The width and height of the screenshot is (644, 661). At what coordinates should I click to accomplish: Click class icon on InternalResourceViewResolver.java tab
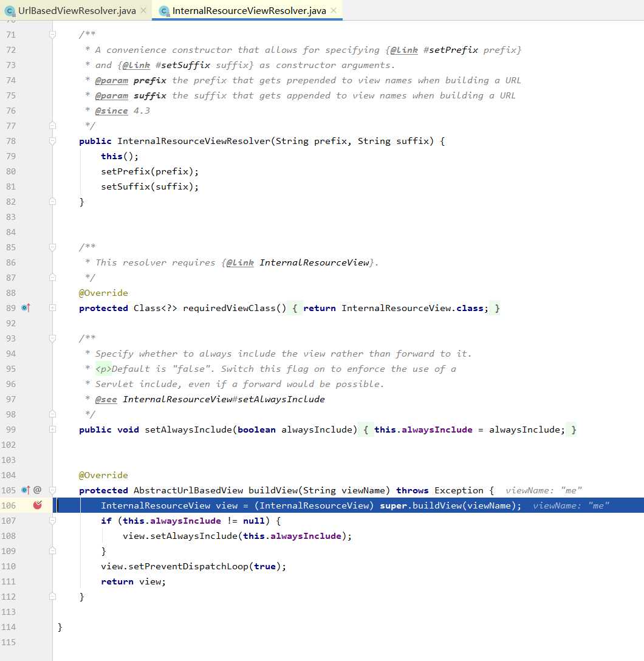(164, 11)
